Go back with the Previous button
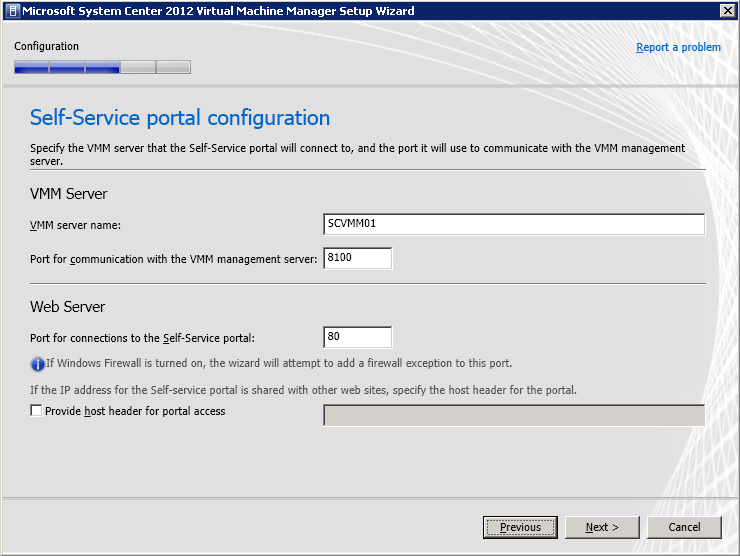 tap(520, 527)
